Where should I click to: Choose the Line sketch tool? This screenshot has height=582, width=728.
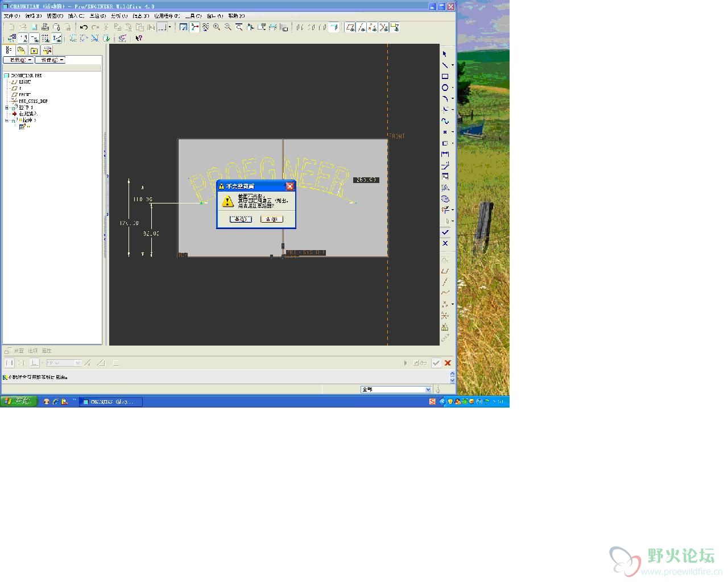[445, 65]
